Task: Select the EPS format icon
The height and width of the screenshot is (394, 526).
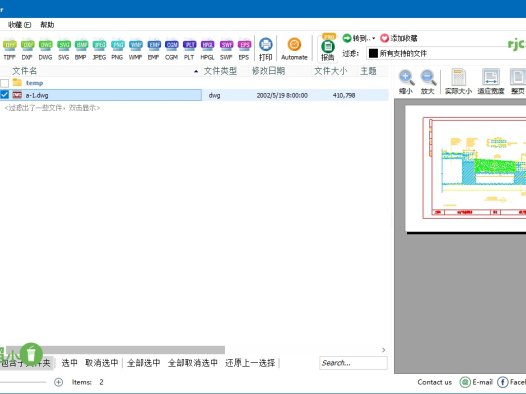Action: [x=244, y=50]
